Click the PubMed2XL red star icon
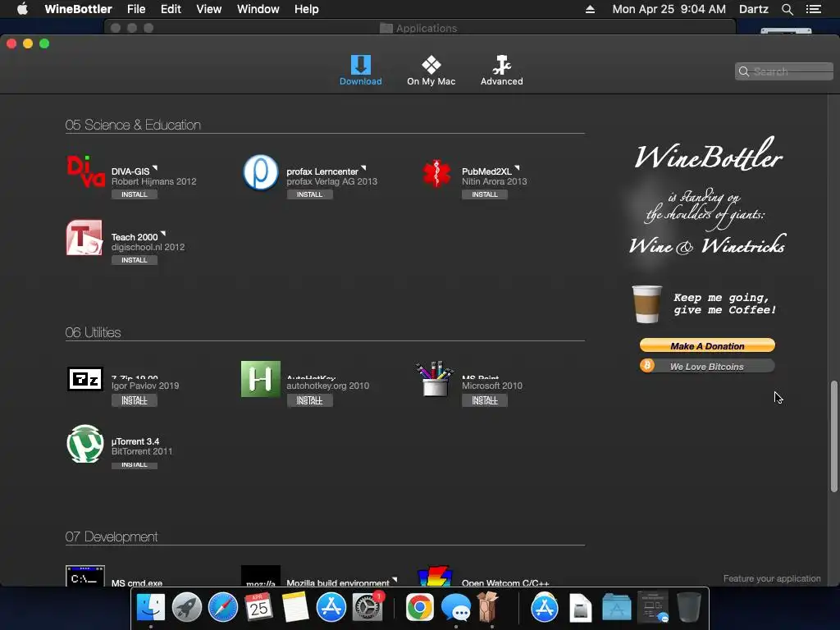 [x=436, y=173]
